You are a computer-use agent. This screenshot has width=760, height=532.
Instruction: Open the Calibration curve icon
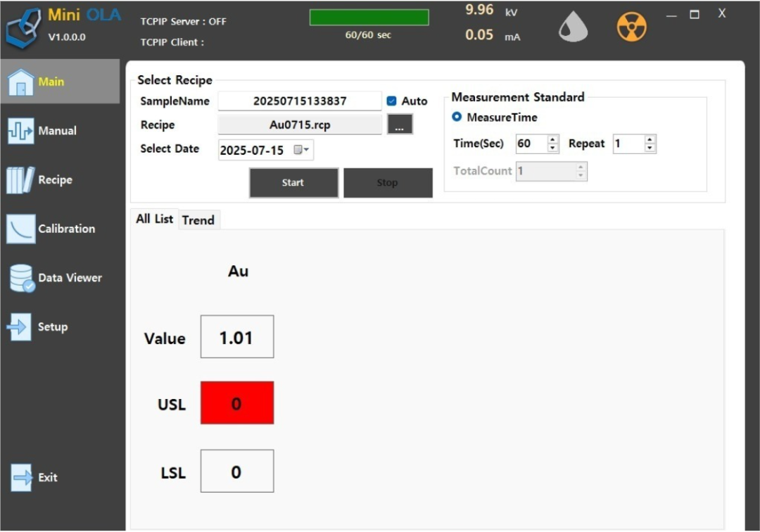coord(21,229)
